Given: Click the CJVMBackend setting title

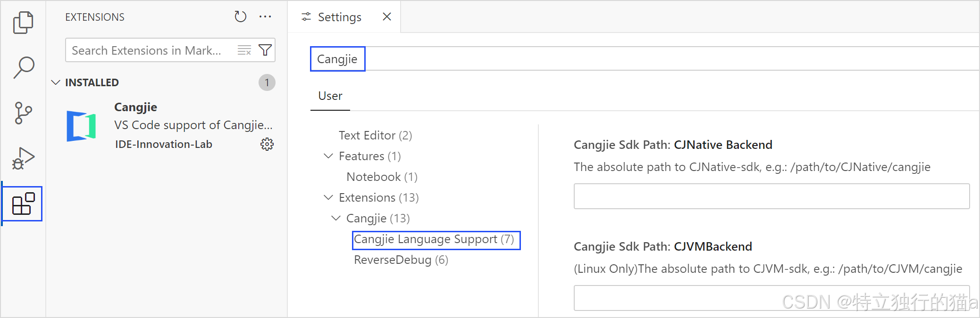Looking at the screenshot, I should (x=663, y=247).
